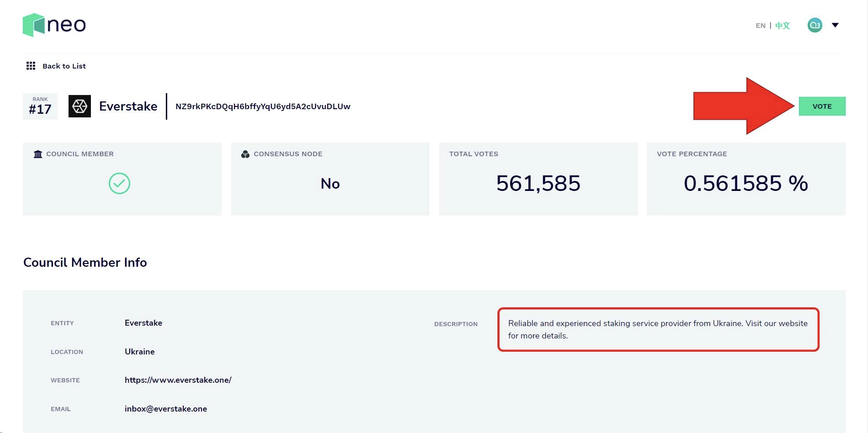
Task: Click the DESCRIPTION label
Action: 456,324
